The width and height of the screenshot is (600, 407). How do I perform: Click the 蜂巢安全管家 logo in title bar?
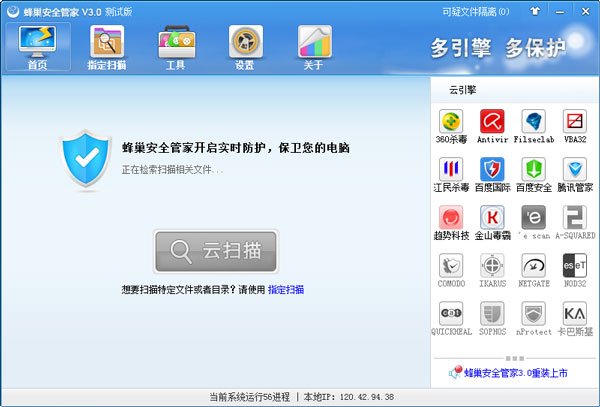click(13, 11)
